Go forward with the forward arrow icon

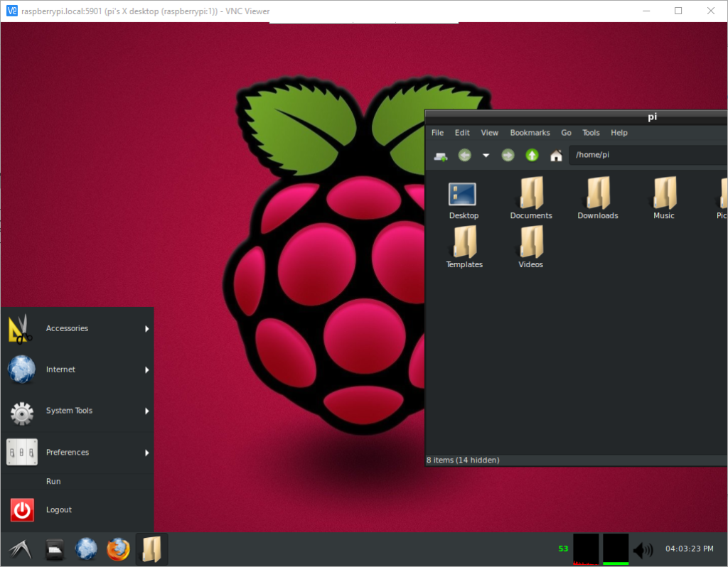coord(508,155)
